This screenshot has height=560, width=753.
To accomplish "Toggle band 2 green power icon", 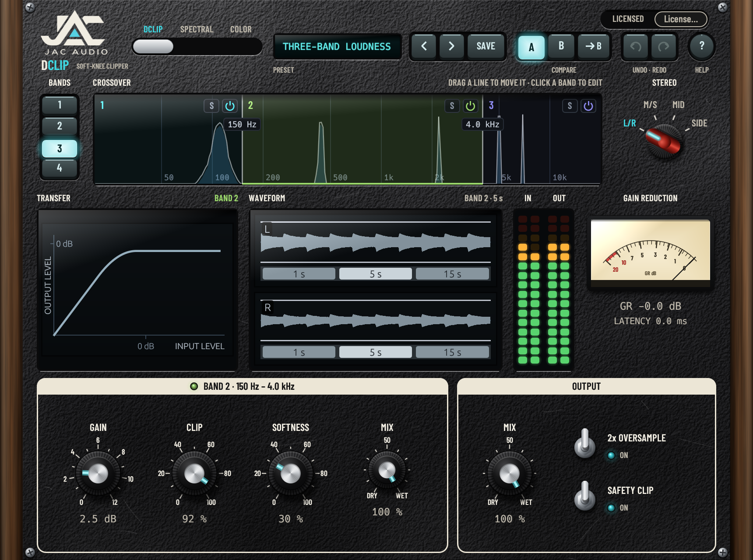I will pos(471,106).
